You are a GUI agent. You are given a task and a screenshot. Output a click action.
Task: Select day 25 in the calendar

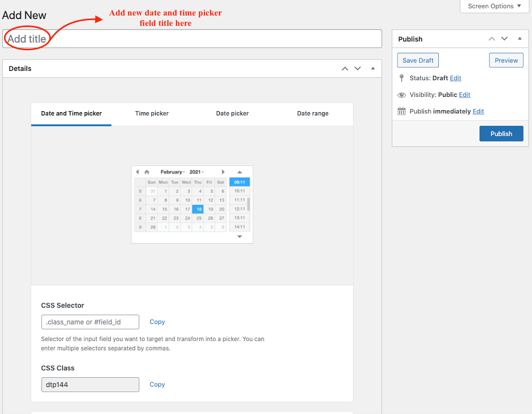(198, 218)
